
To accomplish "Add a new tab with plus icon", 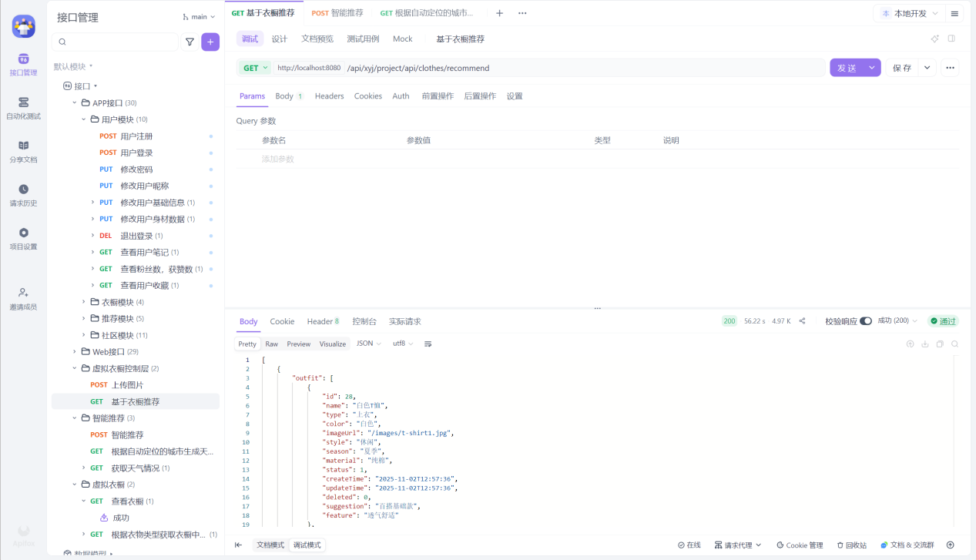I will coord(499,13).
